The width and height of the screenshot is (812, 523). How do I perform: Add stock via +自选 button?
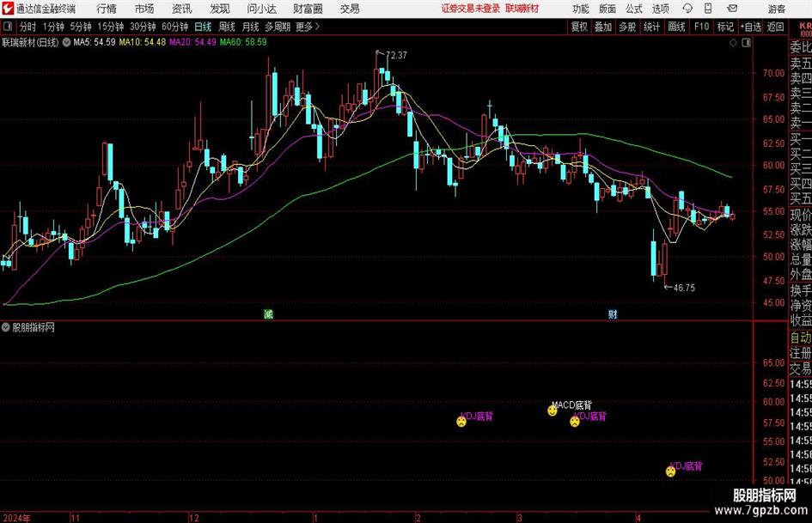pos(751,27)
